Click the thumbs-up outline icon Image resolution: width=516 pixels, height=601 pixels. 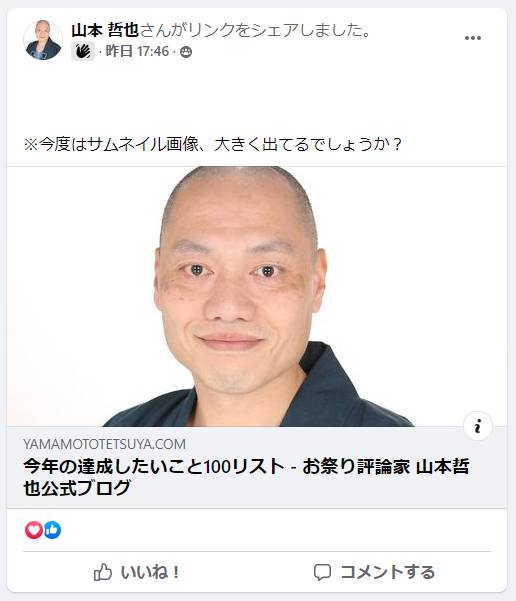click(x=103, y=573)
